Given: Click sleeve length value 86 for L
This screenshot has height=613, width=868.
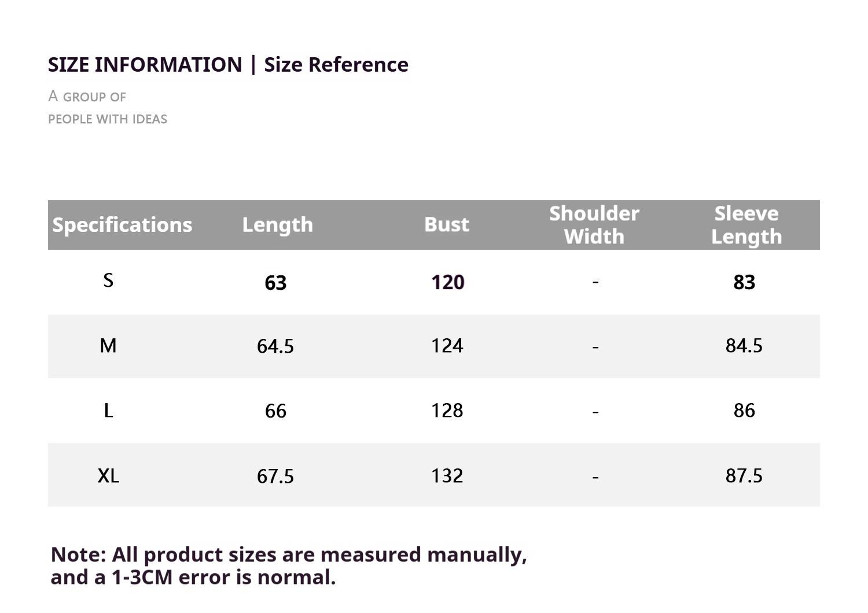Looking at the screenshot, I should point(744,411).
